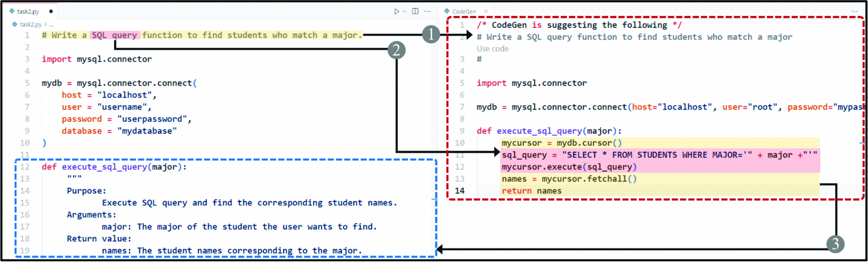Click 'def execute_sql_query(major):' in task2.py
Image resolution: width=868 pixels, height=262 pixels.
tap(114, 167)
